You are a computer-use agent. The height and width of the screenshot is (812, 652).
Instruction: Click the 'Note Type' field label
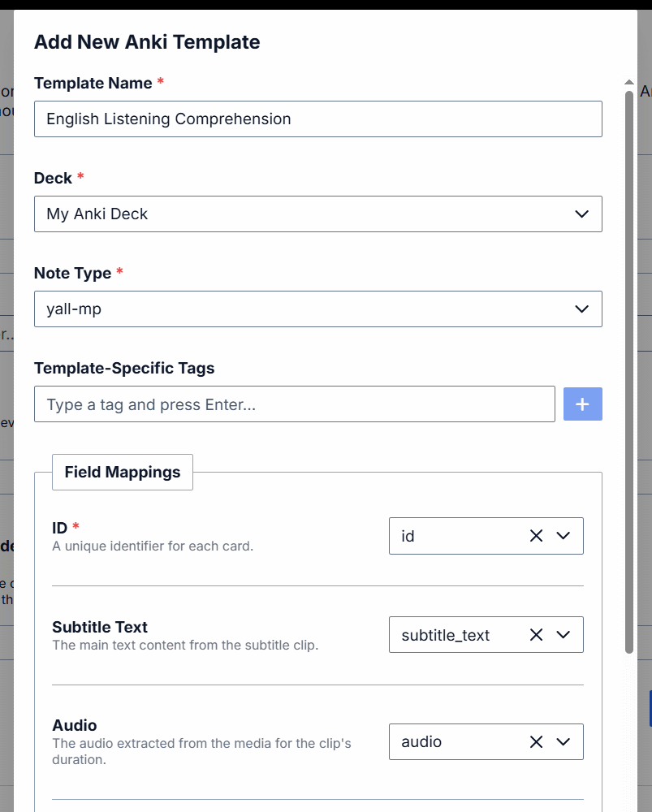click(72, 273)
